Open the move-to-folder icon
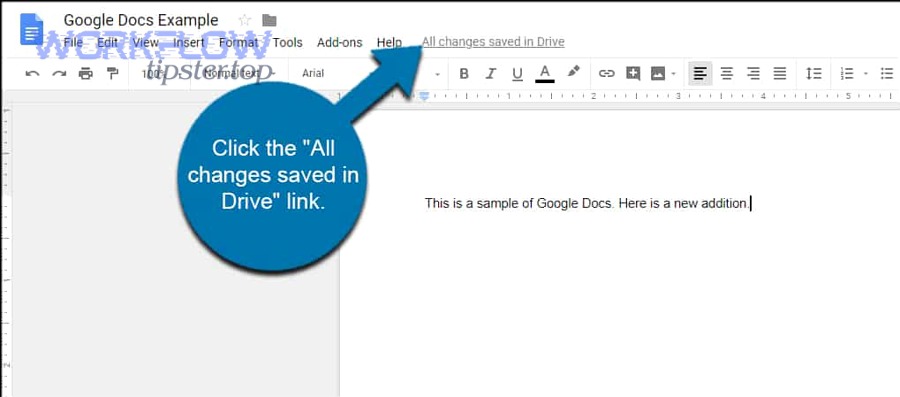This screenshot has height=397, width=900. [269, 20]
